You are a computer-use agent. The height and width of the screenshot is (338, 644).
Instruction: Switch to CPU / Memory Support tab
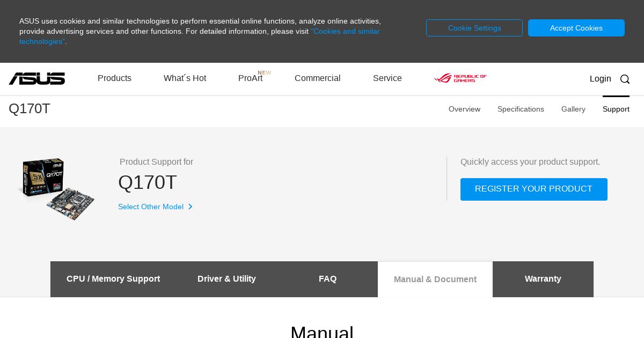(113, 279)
